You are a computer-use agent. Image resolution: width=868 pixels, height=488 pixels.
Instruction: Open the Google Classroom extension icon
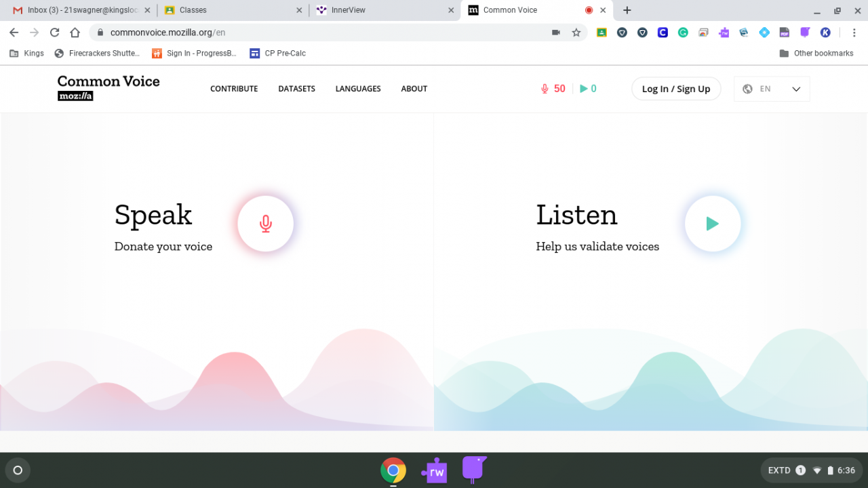[601, 33]
